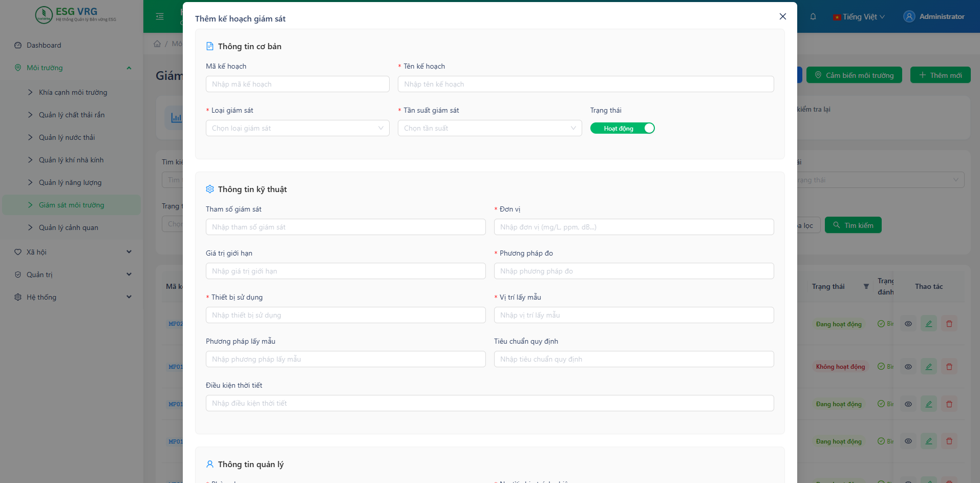This screenshot has width=980, height=483.
Task: Focus the Nhập tham số giám sát field
Action: coord(346,227)
